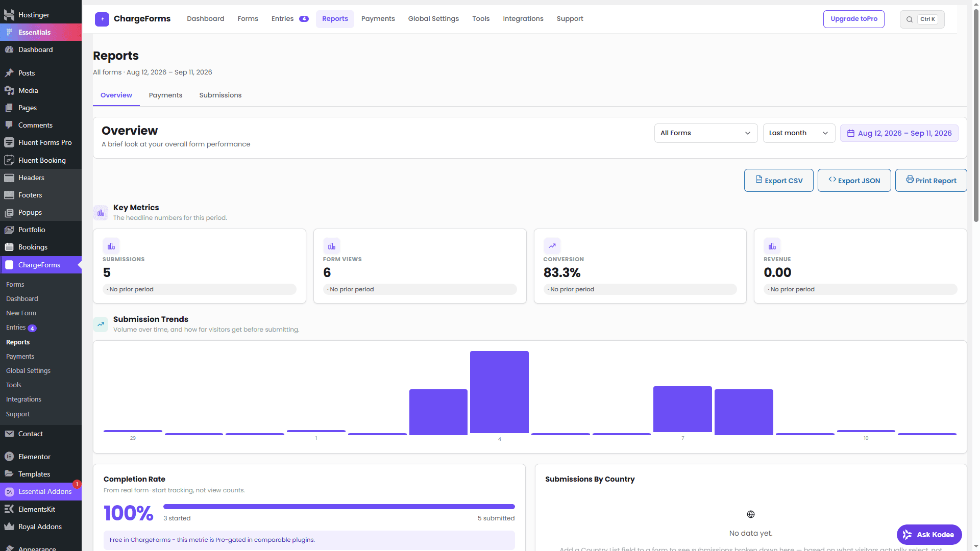Click the Comments bubble icon

(x=9, y=125)
